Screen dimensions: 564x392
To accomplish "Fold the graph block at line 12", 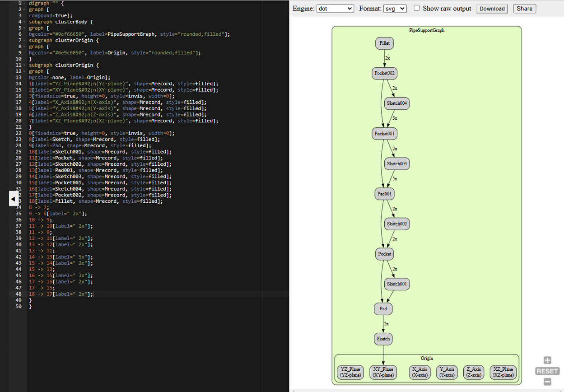I will tap(24, 71).
